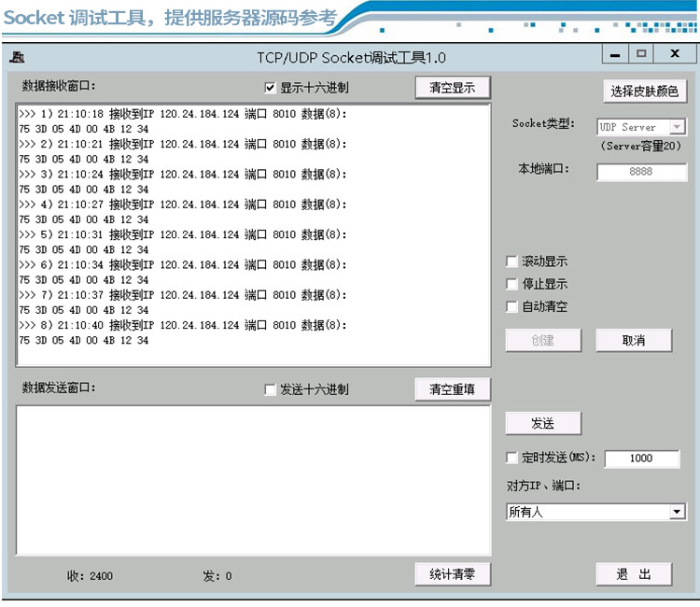Expand the 对方IP、端口 所有人 dropdown
700x607 pixels.
click(x=677, y=512)
